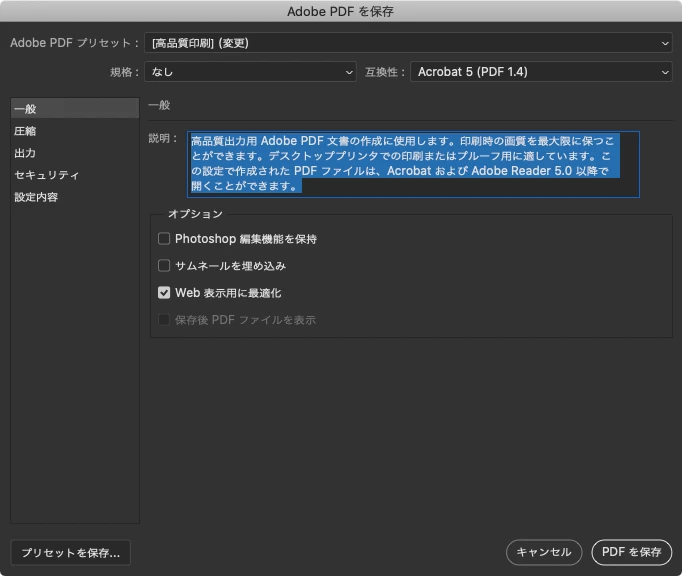Click the 一般 panel heading text
This screenshot has height=576, width=682.
[x=159, y=105]
